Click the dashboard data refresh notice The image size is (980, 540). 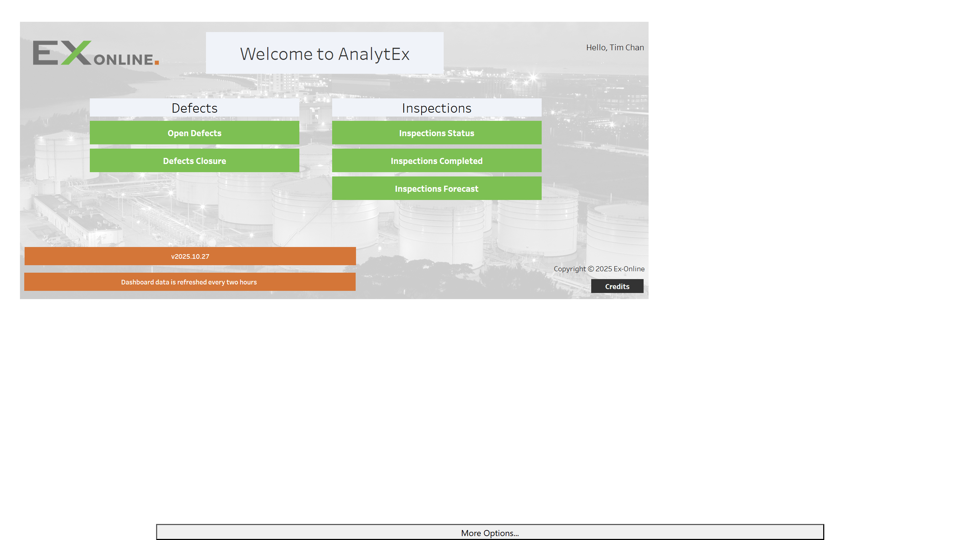(190, 282)
